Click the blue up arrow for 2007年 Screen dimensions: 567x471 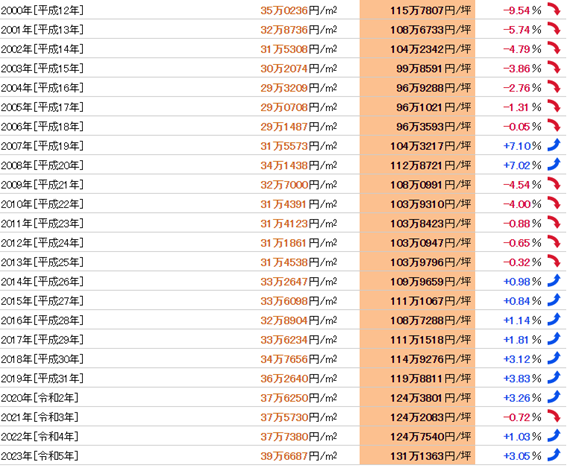[x=554, y=145]
